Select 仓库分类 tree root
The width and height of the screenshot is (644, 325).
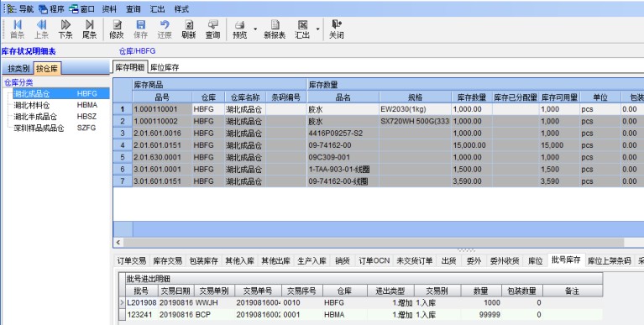(x=18, y=82)
